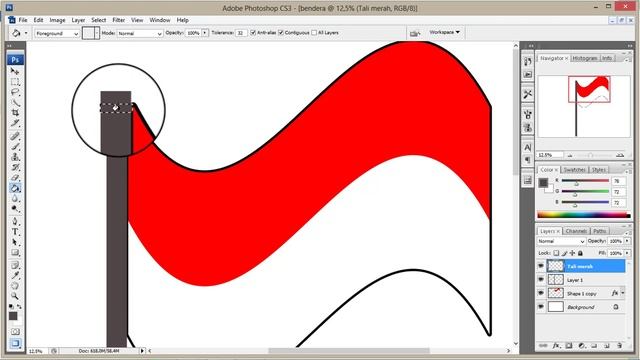Open the layer Opacity slider arrow

pos(627,241)
